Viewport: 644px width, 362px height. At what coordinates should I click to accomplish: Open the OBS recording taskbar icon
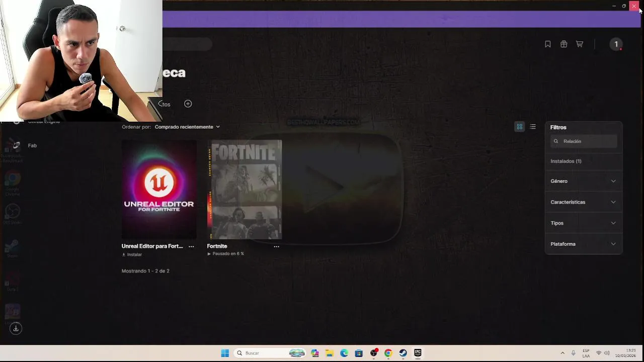(374, 353)
